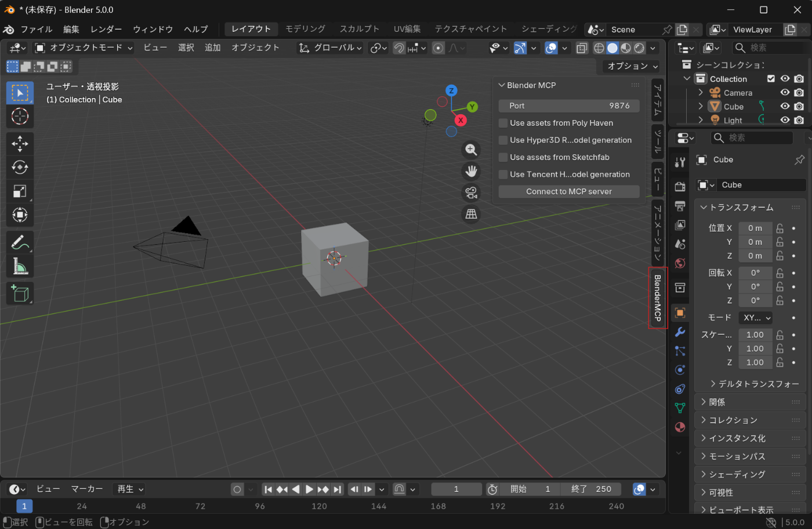
Task: Hide the Cube using its eye toggle
Action: (x=785, y=106)
